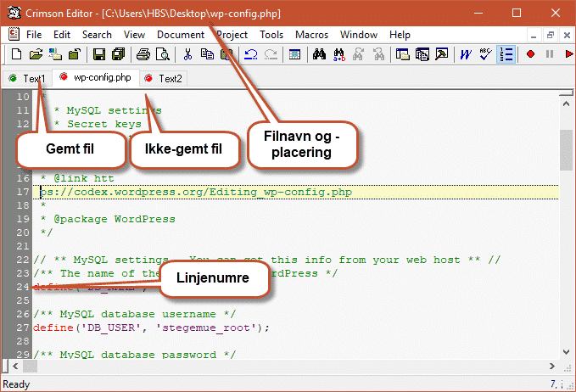
Task: Toggle Column Mode icon
Action: tap(294, 54)
